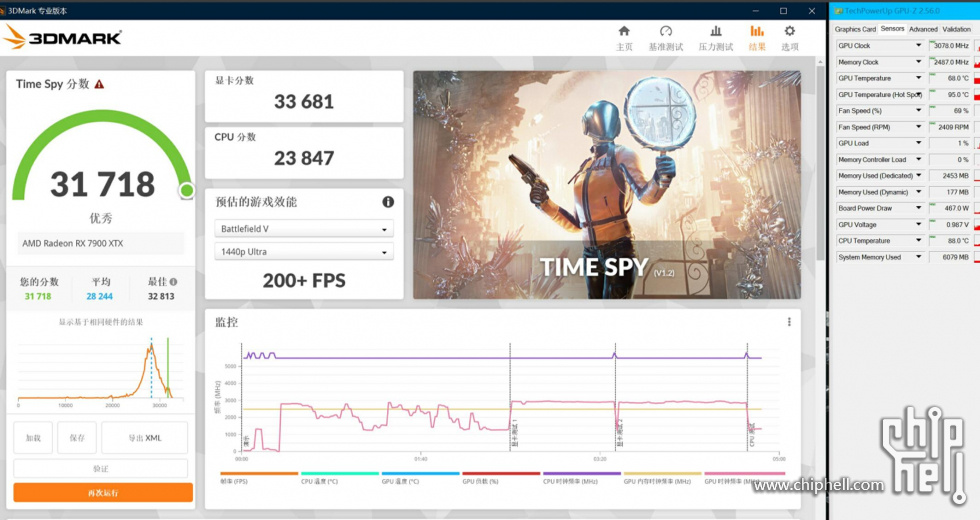Click the 3DMark results vertical scrollbar

[x=820, y=162]
